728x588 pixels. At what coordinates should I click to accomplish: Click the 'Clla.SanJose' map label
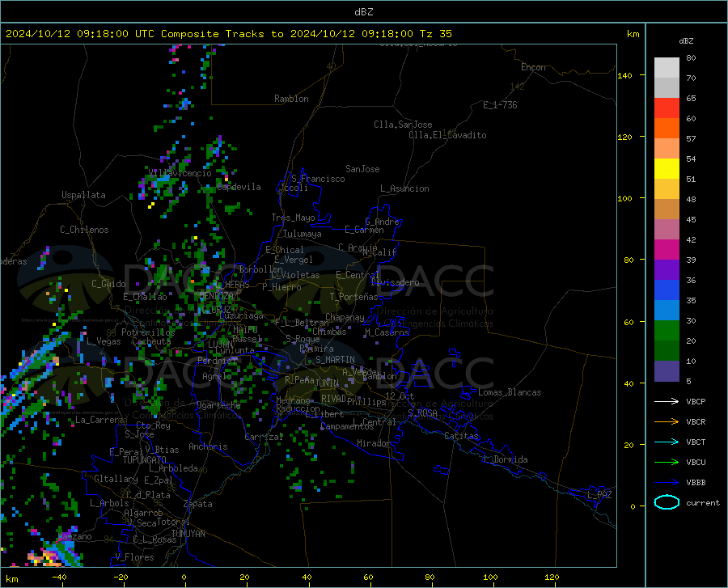[403, 125]
